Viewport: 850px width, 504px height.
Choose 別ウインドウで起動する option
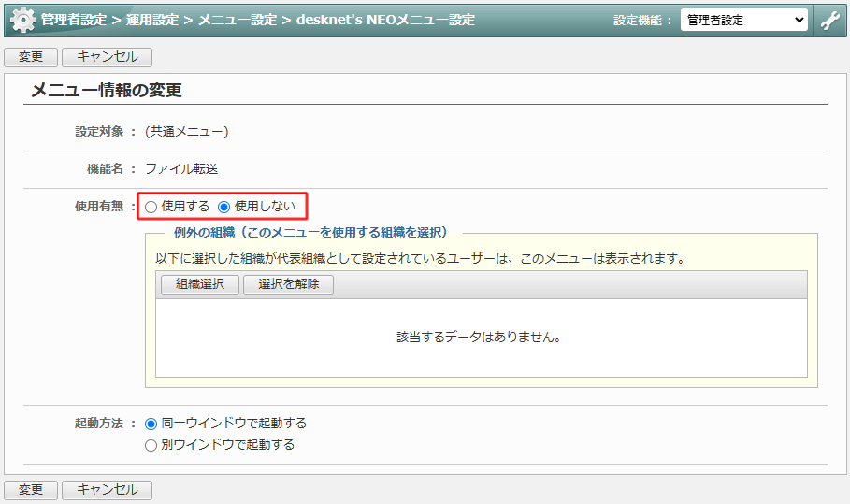coord(151,445)
